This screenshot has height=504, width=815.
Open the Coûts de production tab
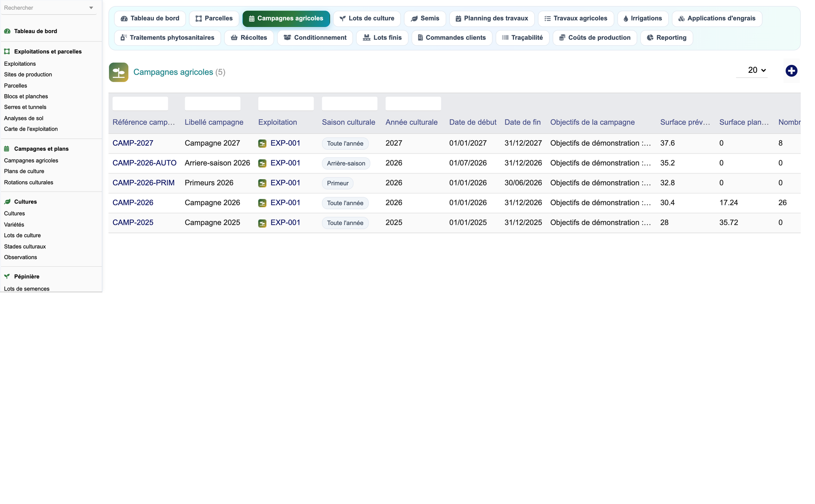click(x=595, y=38)
